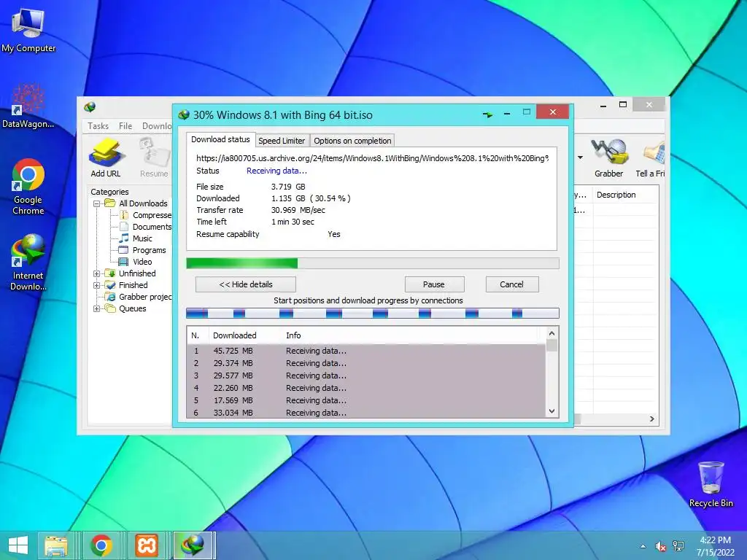Click the connections progress segment bar
This screenshot has height=560, width=747.
pyautogui.click(x=373, y=313)
